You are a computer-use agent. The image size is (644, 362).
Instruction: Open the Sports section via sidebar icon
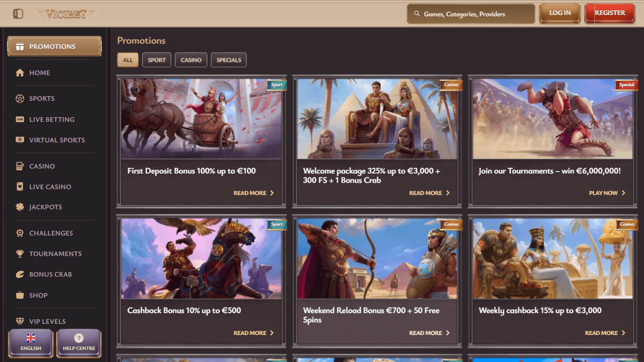(20, 98)
